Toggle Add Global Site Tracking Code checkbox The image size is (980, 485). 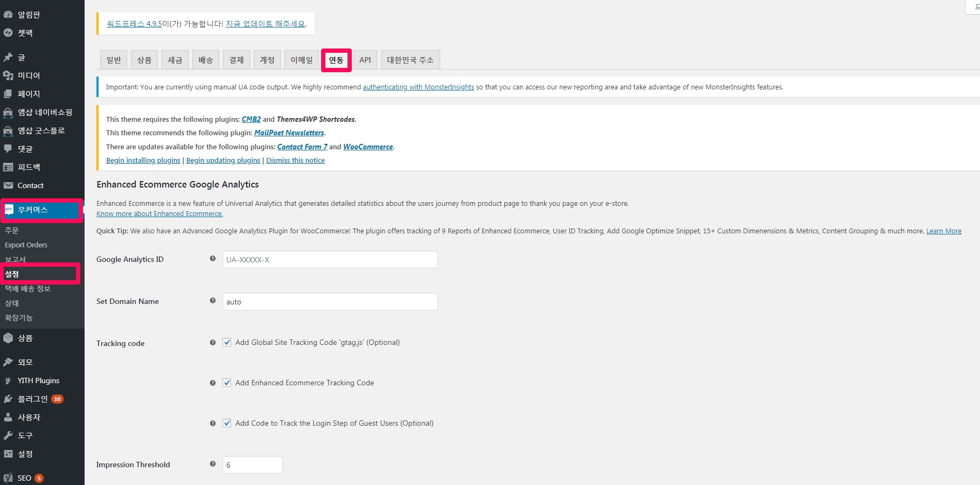(x=227, y=342)
